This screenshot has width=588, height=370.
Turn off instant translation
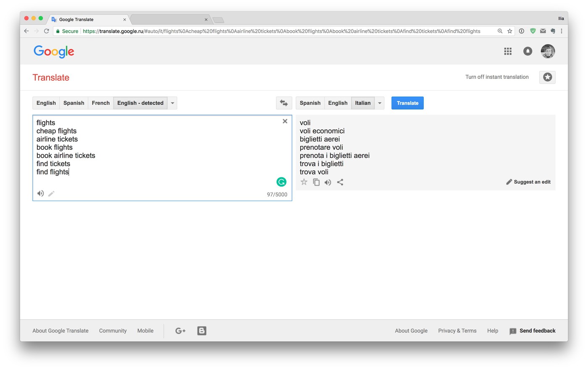pyautogui.click(x=497, y=77)
